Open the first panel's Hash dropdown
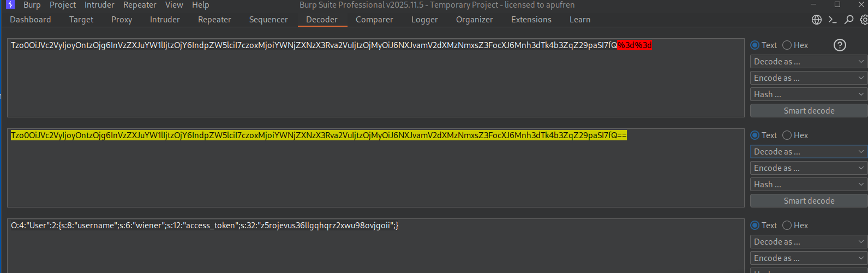This screenshot has height=273, width=868. click(x=809, y=94)
